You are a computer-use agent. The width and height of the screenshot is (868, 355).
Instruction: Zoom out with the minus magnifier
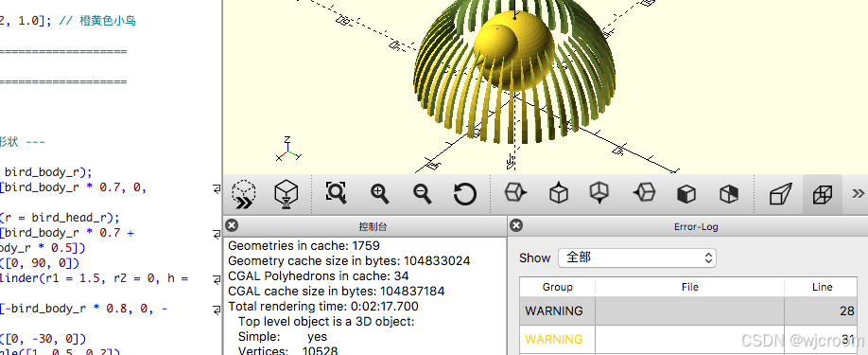coord(423,193)
